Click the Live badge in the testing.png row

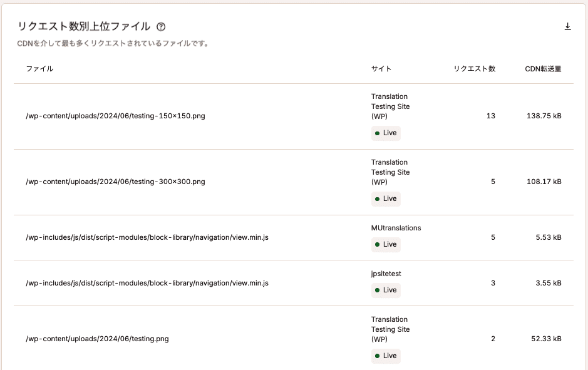tap(385, 356)
